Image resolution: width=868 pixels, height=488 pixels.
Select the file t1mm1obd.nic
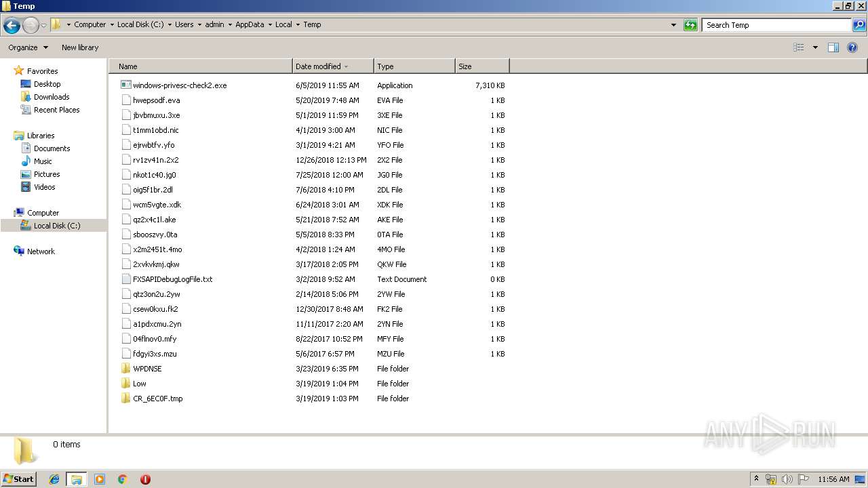(155, 130)
